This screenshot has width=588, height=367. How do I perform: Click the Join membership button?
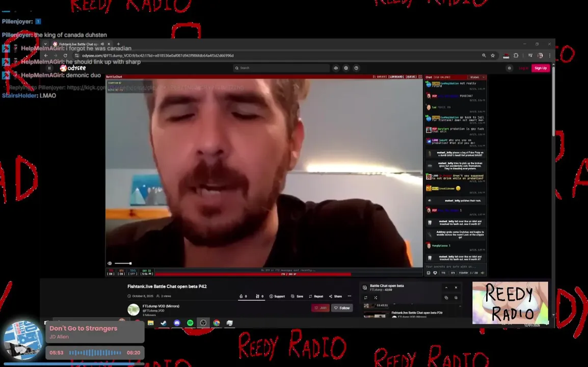pos(320,308)
